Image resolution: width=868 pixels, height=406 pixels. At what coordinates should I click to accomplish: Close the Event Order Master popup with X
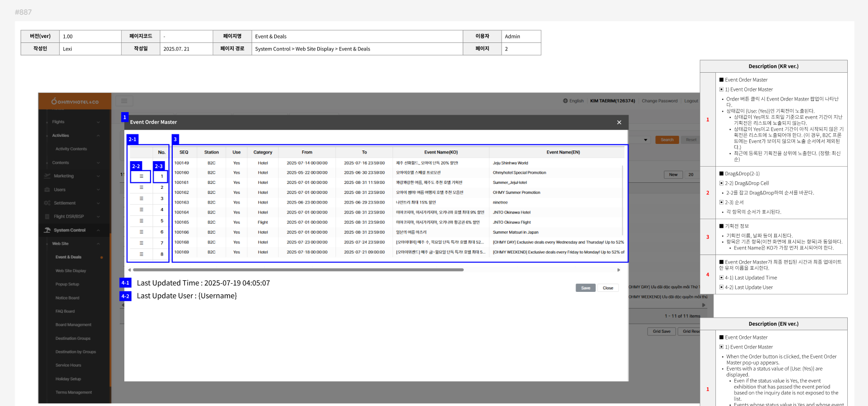(619, 122)
